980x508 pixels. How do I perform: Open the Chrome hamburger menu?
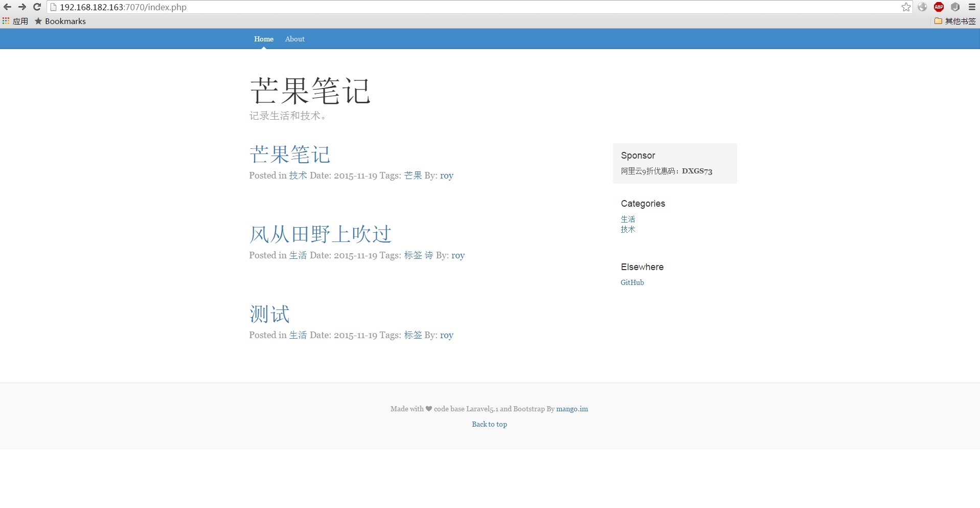click(x=972, y=7)
